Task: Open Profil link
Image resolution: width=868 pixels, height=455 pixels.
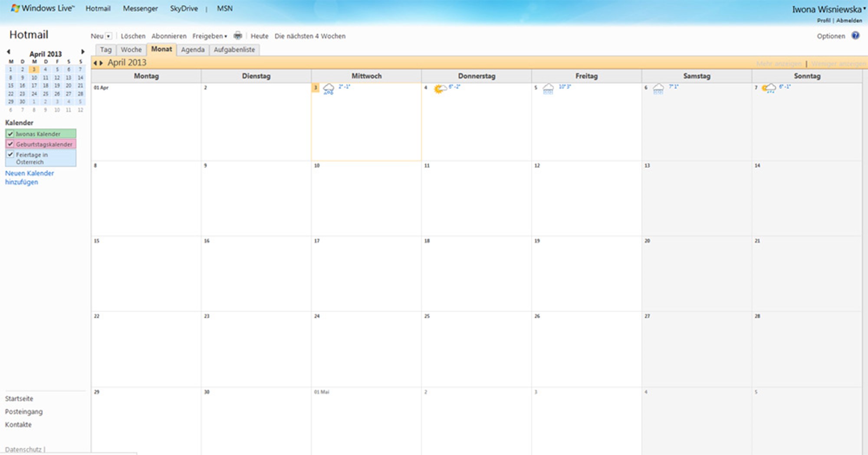Action: [x=823, y=20]
